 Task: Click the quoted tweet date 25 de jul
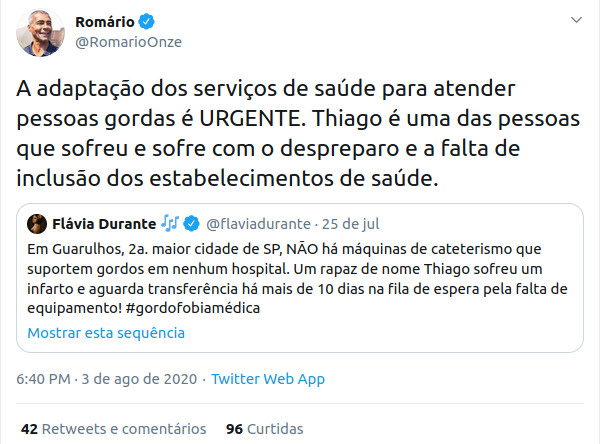click(x=352, y=222)
